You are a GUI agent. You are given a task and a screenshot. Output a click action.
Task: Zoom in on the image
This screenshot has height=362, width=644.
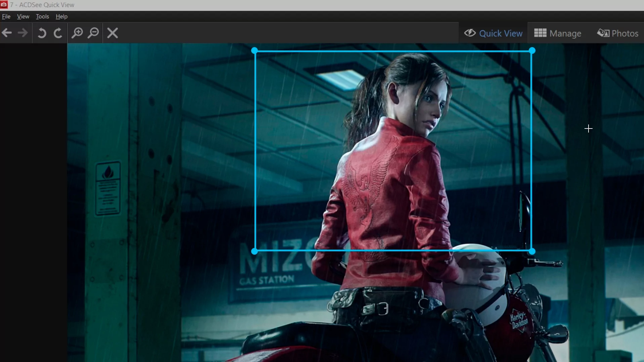(x=77, y=33)
